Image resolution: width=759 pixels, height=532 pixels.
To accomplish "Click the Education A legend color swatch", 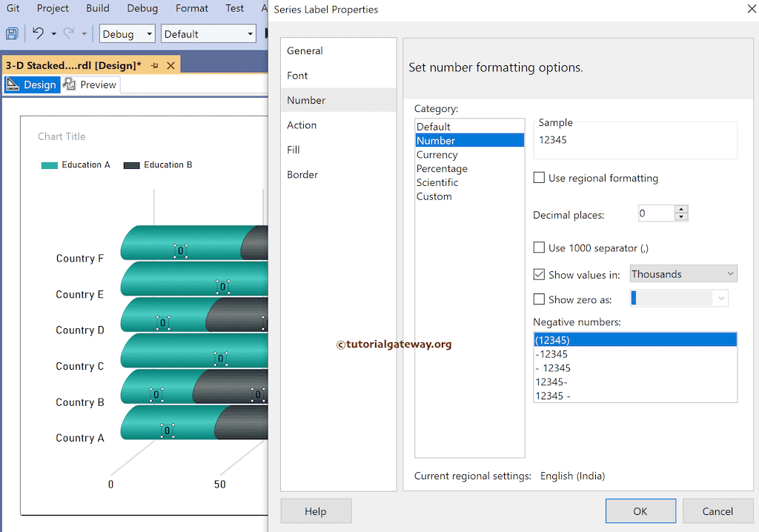I will click(x=50, y=165).
